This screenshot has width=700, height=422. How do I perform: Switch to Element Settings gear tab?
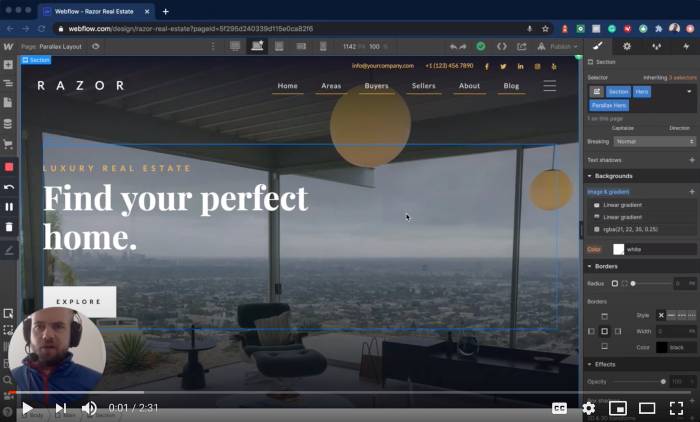pyautogui.click(x=627, y=46)
